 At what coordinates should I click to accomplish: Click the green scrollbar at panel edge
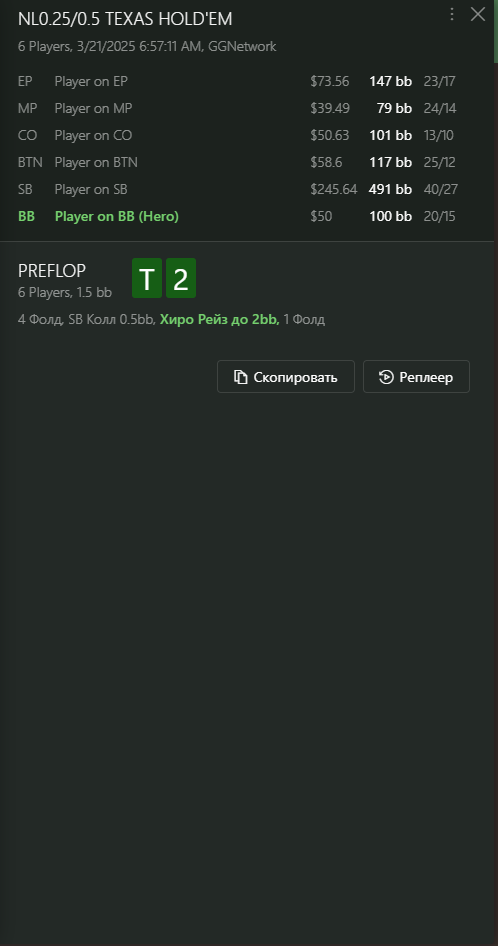[496, 31]
